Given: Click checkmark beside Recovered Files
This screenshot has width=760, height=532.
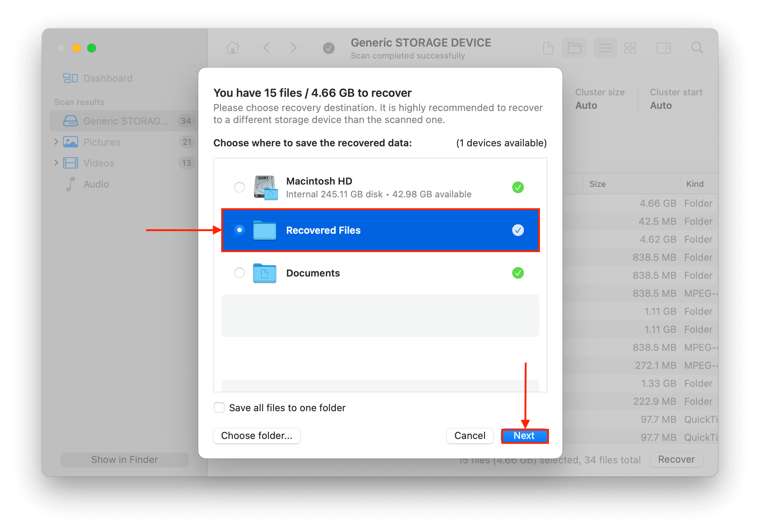Looking at the screenshot, I should pyautogui.click(x=518, y=230).
